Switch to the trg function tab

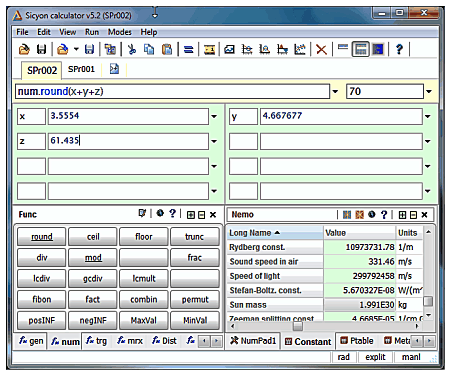pyautogui.click(x=96, y=341)
